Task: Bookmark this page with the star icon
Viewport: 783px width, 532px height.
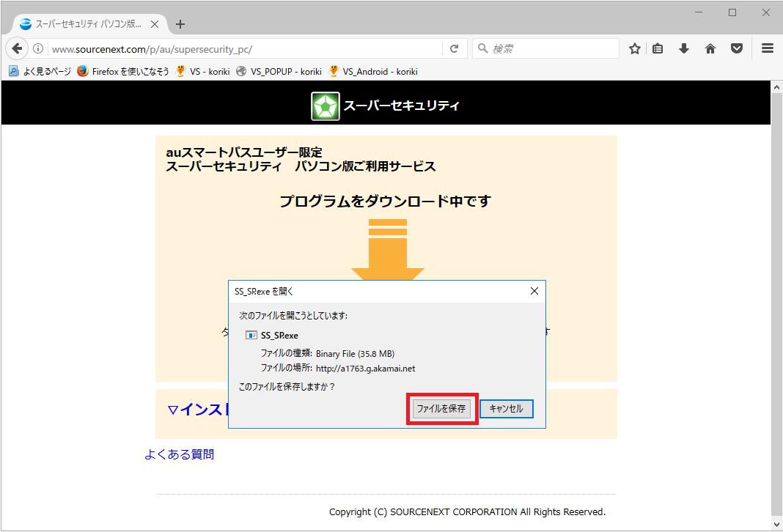Action: tap(635, 48)
